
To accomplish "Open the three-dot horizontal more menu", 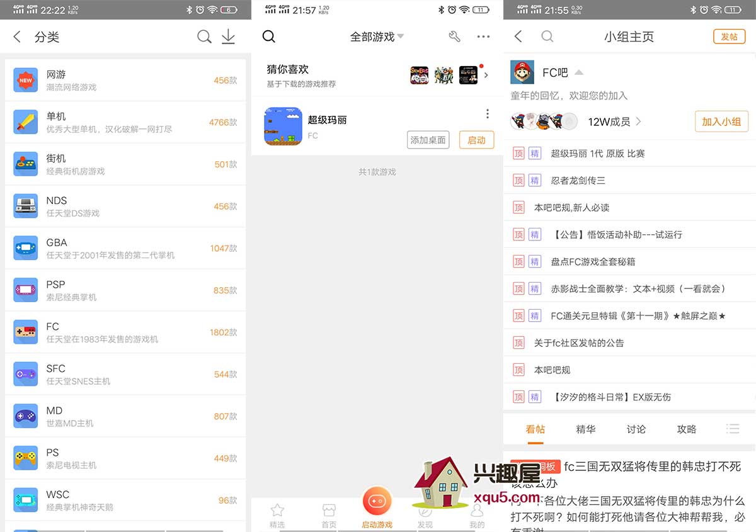I will coord(483,37).
